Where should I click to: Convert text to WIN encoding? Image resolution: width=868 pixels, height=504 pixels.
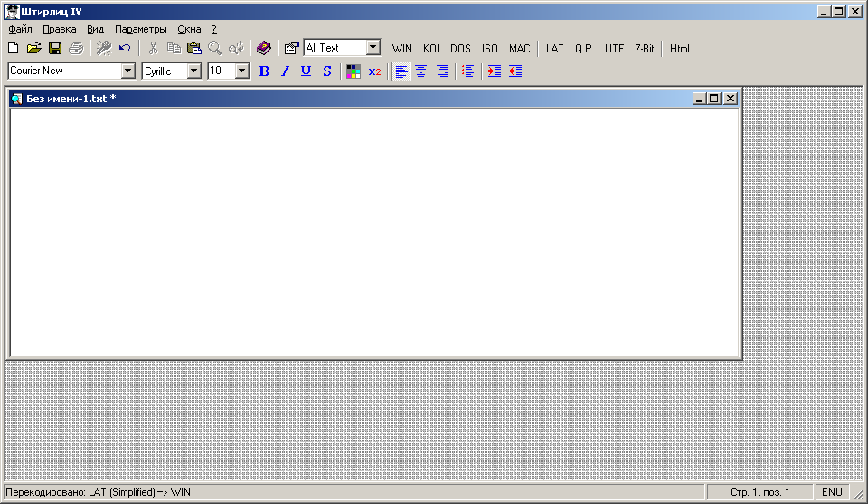(x=401, y=49)
